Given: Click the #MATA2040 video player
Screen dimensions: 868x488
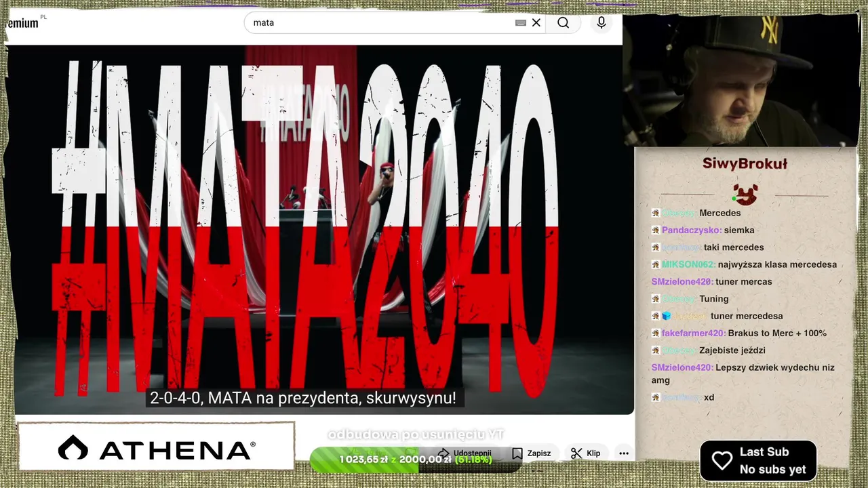Looking at the screenshot, I should (319, 229).
